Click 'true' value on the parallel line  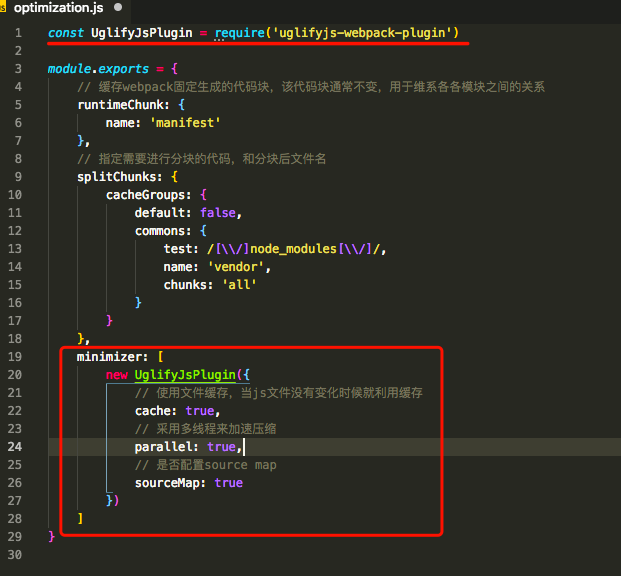pyautogui.click(x=221, y=447)
